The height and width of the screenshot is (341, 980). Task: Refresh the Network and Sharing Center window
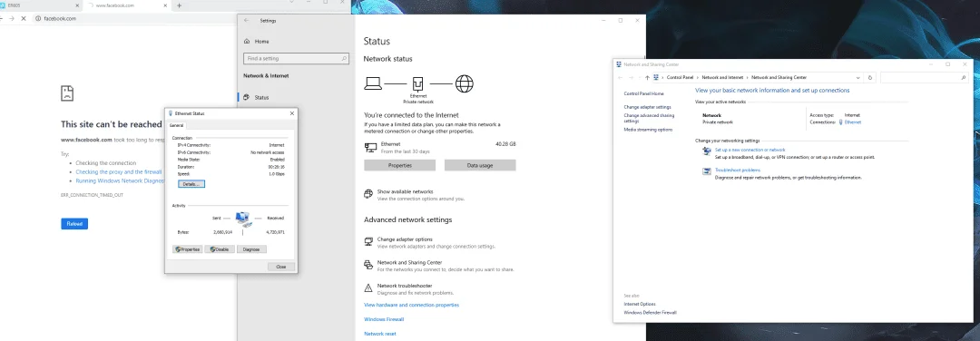click(870, 77)
